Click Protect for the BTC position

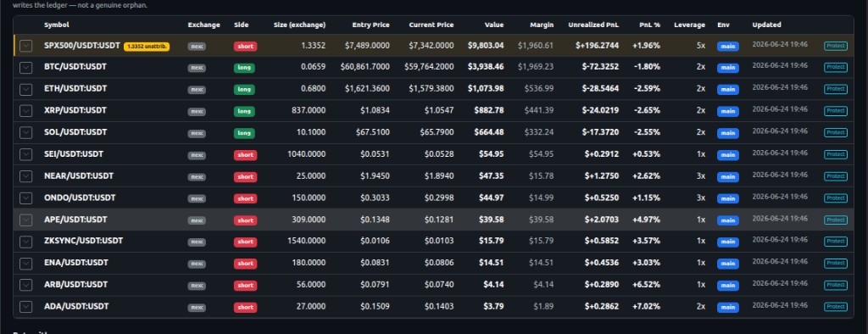pyautogui.click(x=835, y=67)
